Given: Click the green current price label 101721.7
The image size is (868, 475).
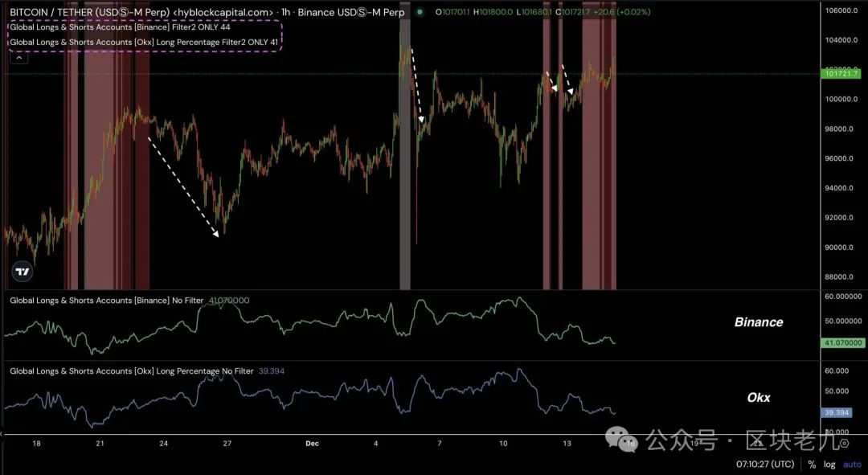Looking at the screenshot, I should click(841, 73).
